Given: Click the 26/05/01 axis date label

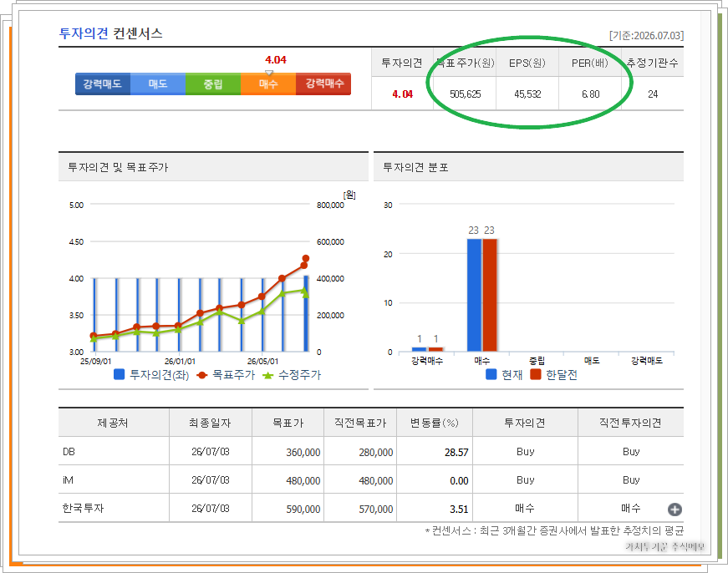Looking at the screenshot, I should click(x=262, y=362).
